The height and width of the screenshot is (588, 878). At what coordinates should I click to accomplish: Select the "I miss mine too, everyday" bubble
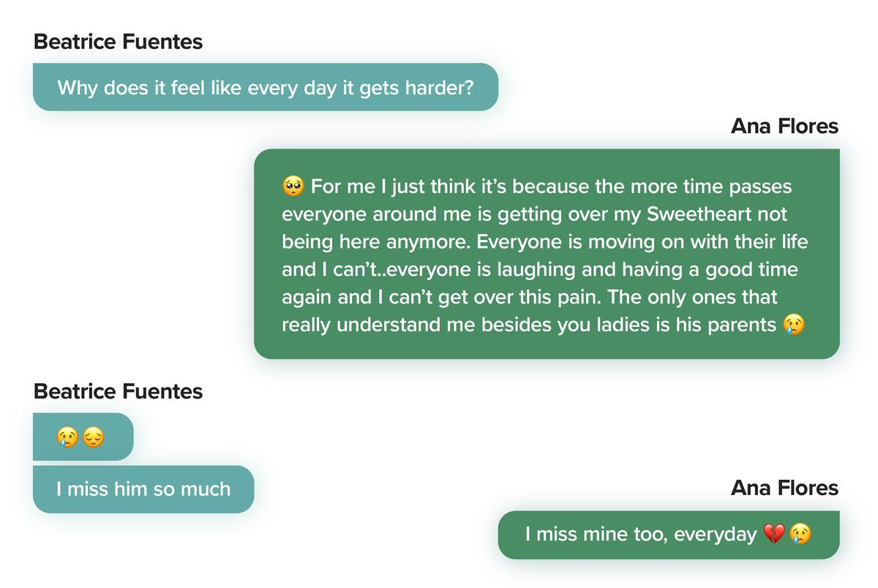[668, 535]
